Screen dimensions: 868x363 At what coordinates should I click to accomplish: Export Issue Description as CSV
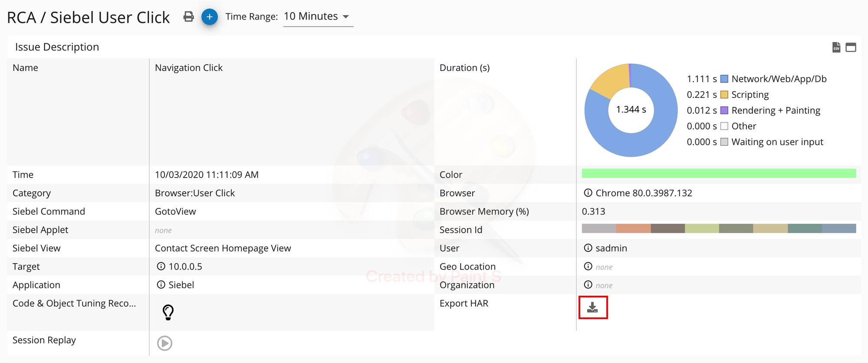[836, 47]
